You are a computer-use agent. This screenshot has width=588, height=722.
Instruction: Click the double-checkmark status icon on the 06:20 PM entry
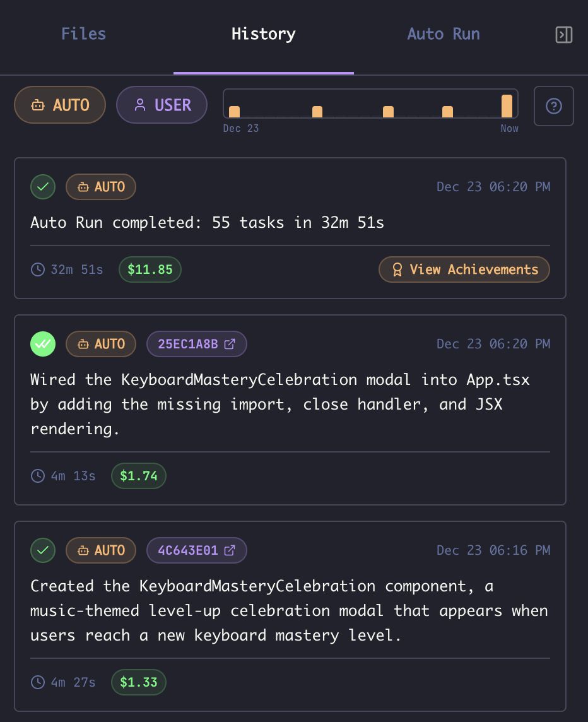click(42, 344)
